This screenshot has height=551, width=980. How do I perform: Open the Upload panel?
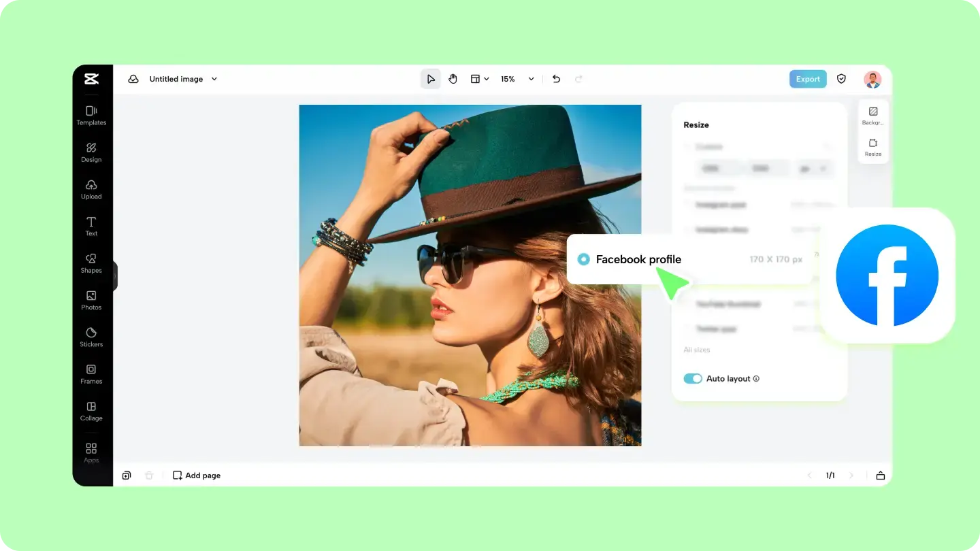[91, 189]
